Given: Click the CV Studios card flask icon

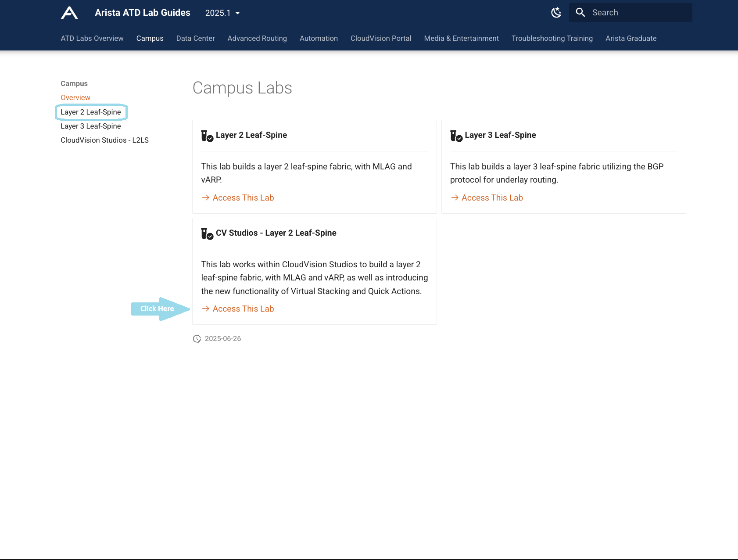Looking at the screenshot, I should tap(207, 233).
